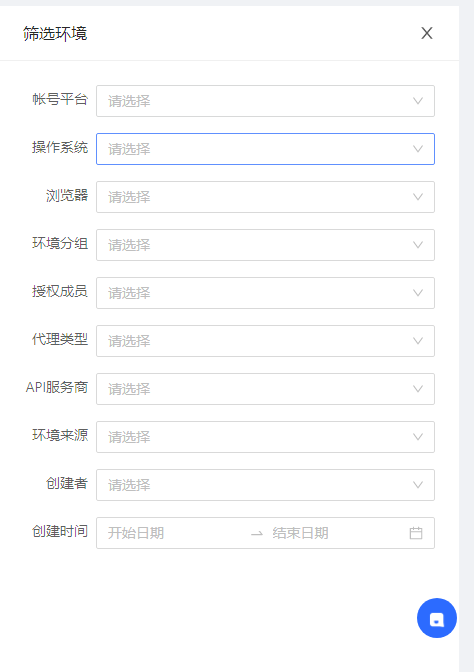Click the chevron icon in API服务商 row
This screenshot has width=474, height=672.
tap(418, 389)
